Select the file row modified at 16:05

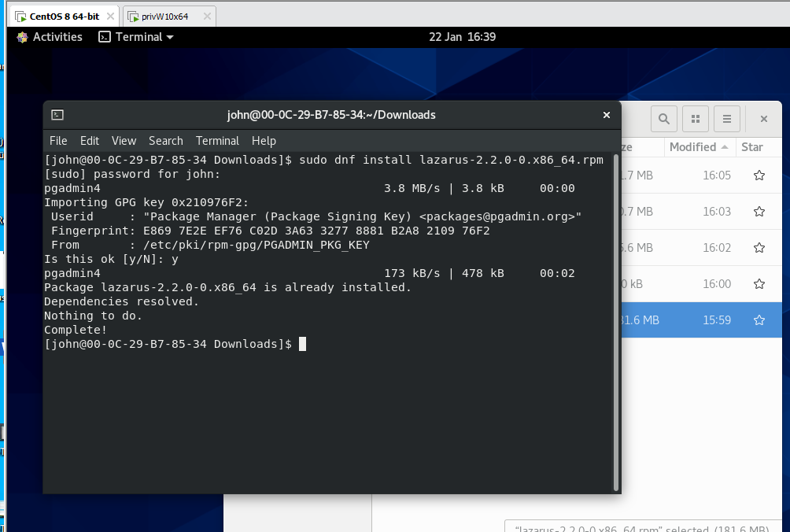pyautogui.click(x=701, y=175)
